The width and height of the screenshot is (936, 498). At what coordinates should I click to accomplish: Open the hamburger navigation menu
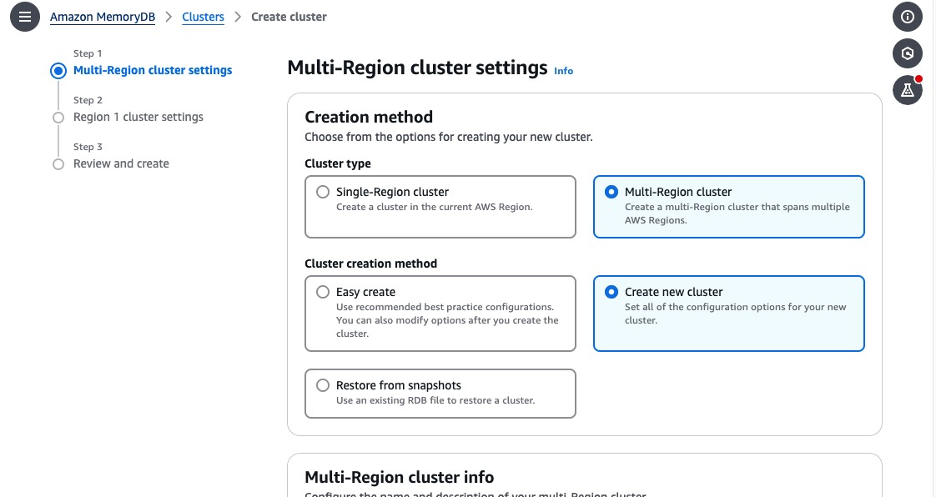coord(24,17)
